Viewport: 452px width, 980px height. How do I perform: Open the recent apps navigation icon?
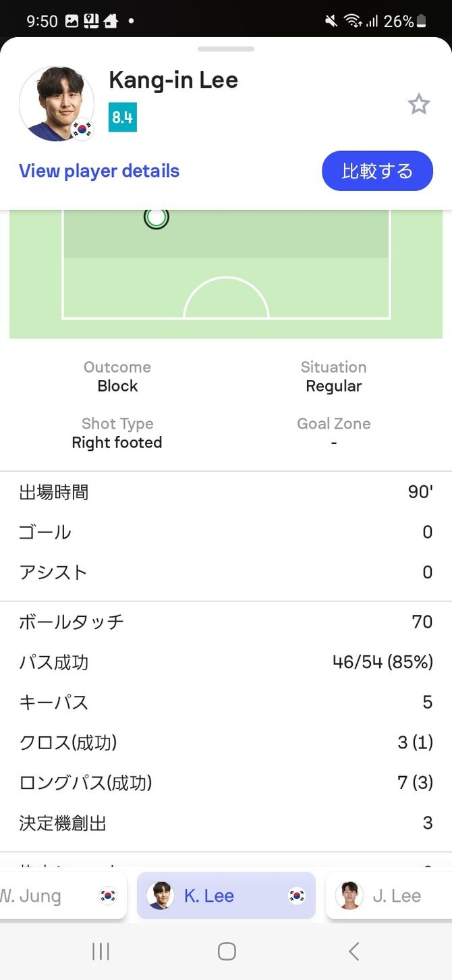coord(101,951)
